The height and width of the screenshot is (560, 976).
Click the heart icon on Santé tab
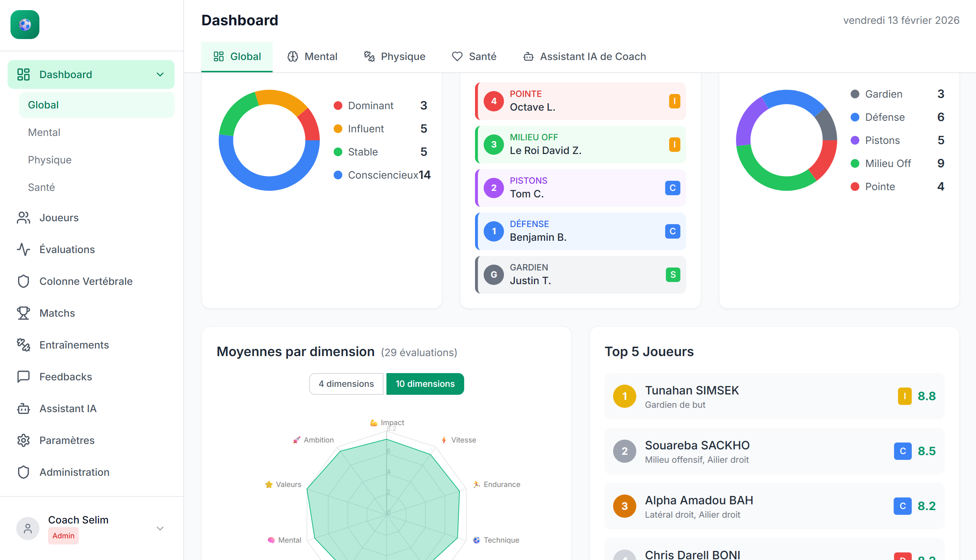click(x=457, y=56)
